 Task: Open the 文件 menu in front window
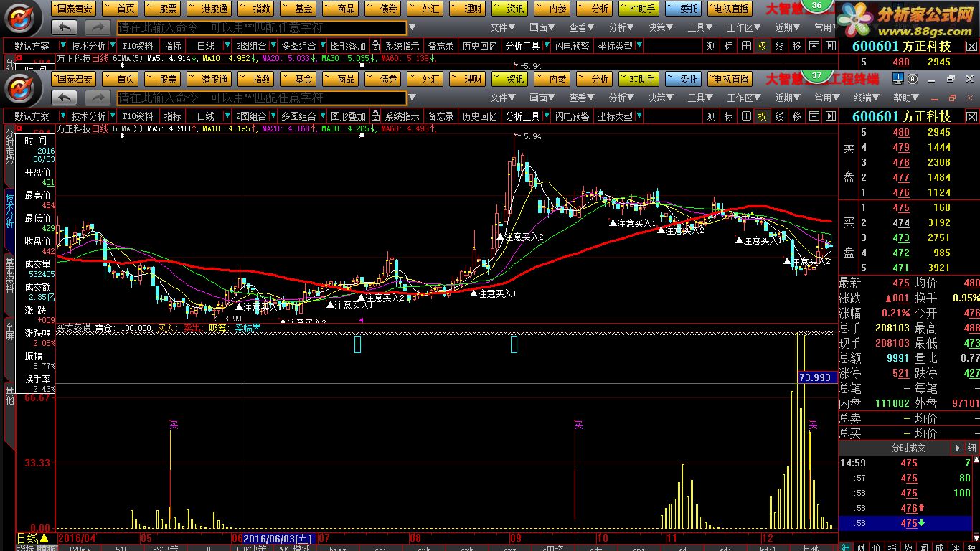click(x=502, y=98)
